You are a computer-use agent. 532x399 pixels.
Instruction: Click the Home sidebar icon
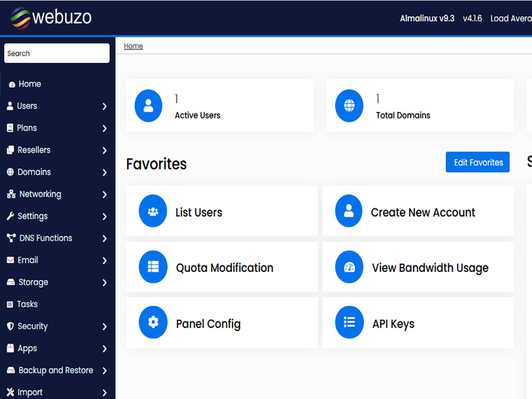click(12, 84)
